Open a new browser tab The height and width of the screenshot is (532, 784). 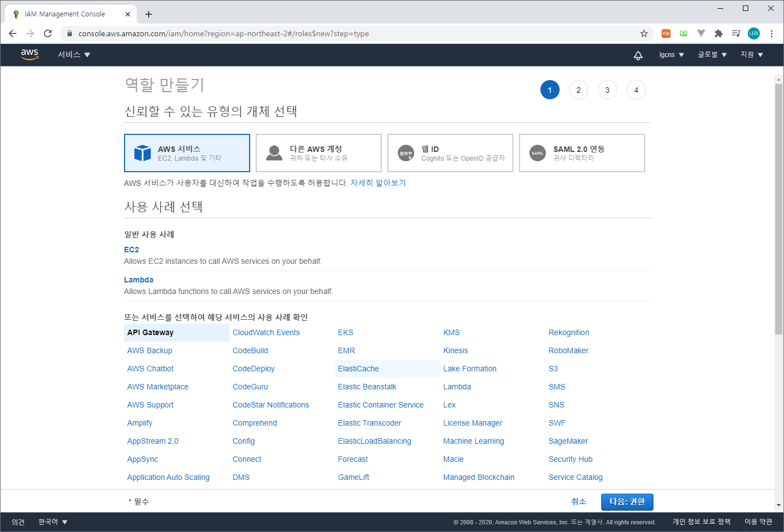click(149, 14)
